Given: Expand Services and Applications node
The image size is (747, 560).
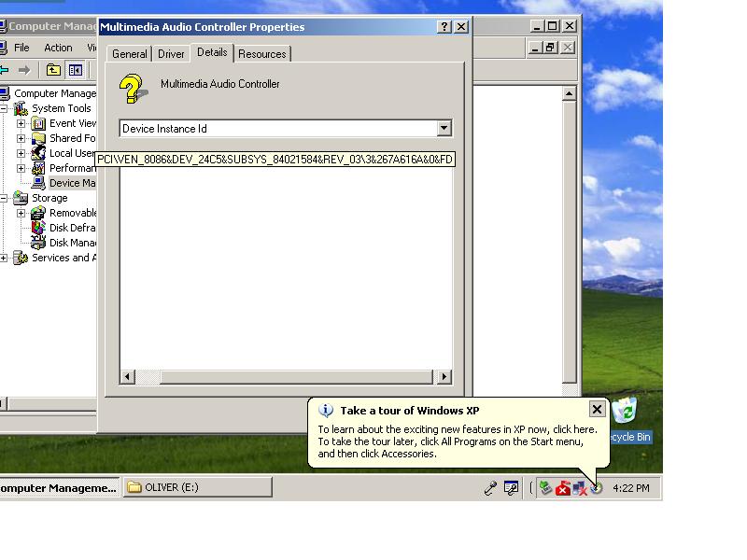Looking at the screenshot, I should [4, 259].
